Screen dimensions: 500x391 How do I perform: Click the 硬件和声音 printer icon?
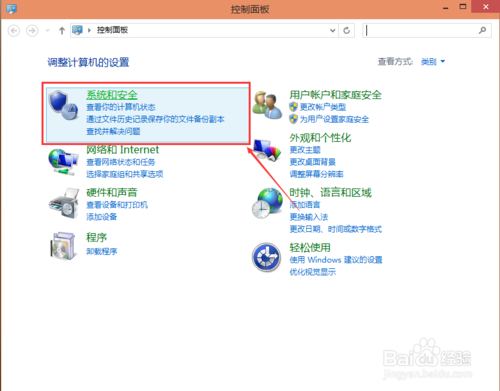pos(64,203)
